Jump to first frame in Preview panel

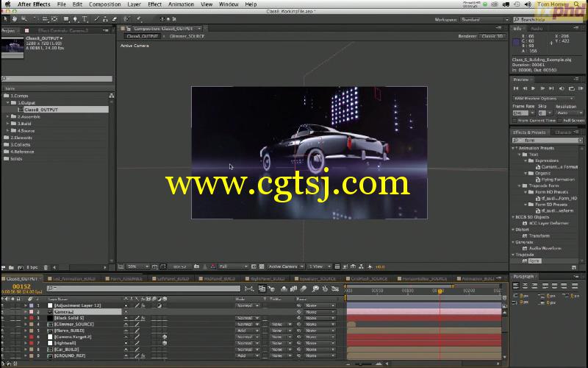(516, 88)
